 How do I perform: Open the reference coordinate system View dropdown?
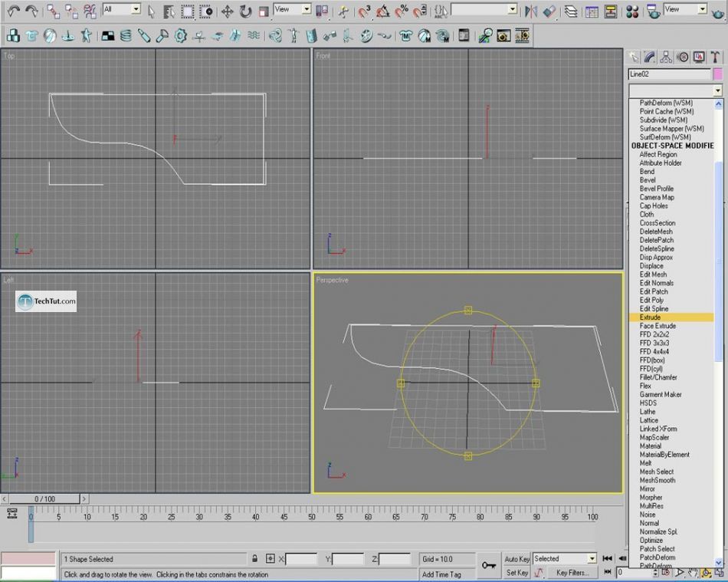coord(292,9)
